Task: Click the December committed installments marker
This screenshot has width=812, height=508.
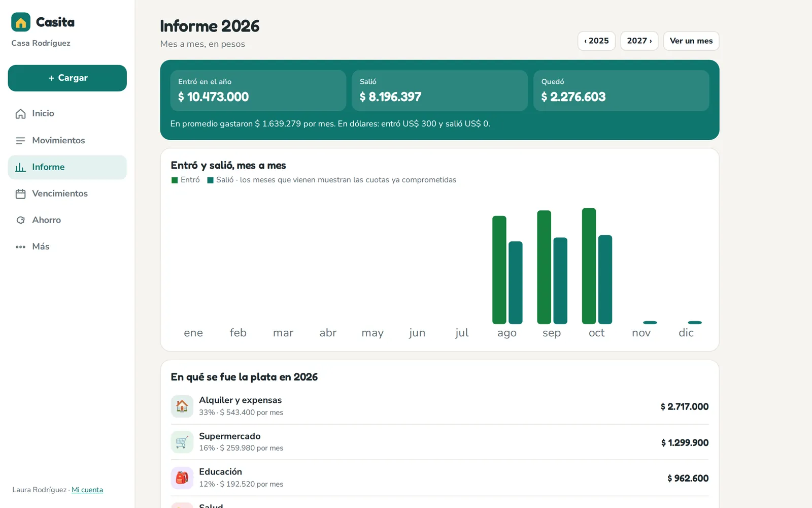Action: click(695, 323)
